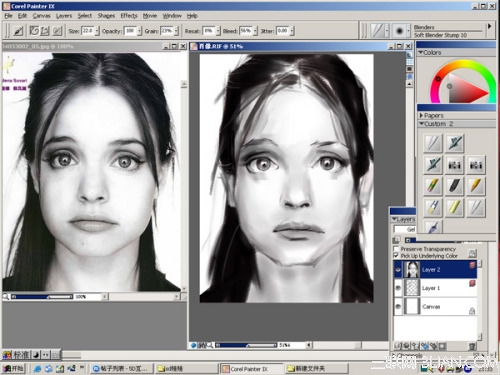Click the Size value field
The height and width of the screenshot is (375, 500).
[x=88, y=31]
